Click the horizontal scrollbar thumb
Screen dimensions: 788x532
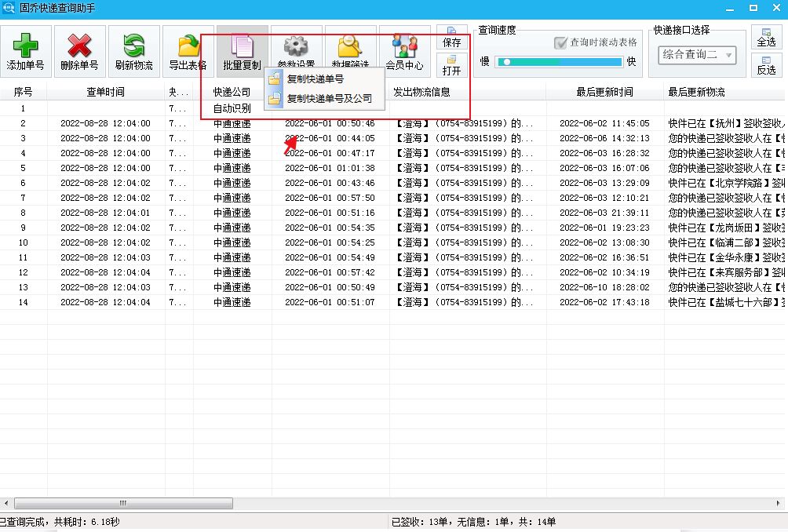123,503
